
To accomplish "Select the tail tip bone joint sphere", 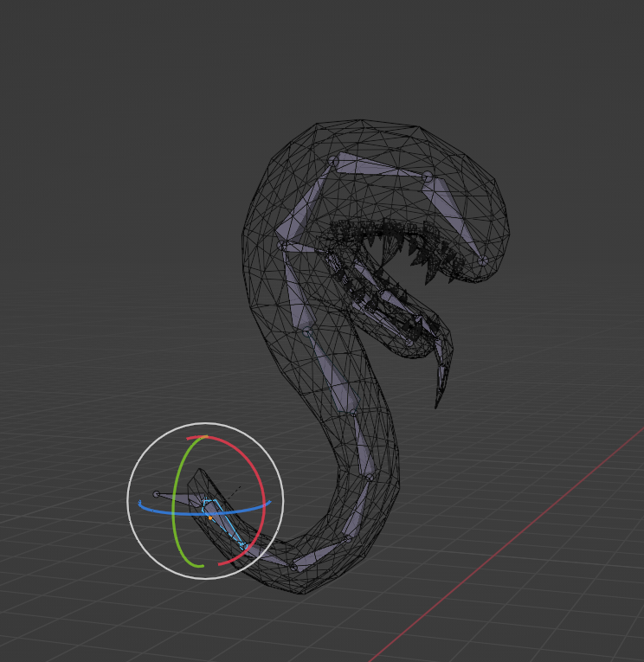I will point(157,494).
